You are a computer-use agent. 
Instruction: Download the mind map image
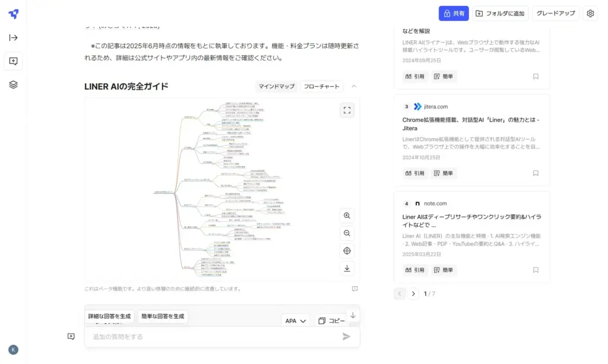(347, 268)
